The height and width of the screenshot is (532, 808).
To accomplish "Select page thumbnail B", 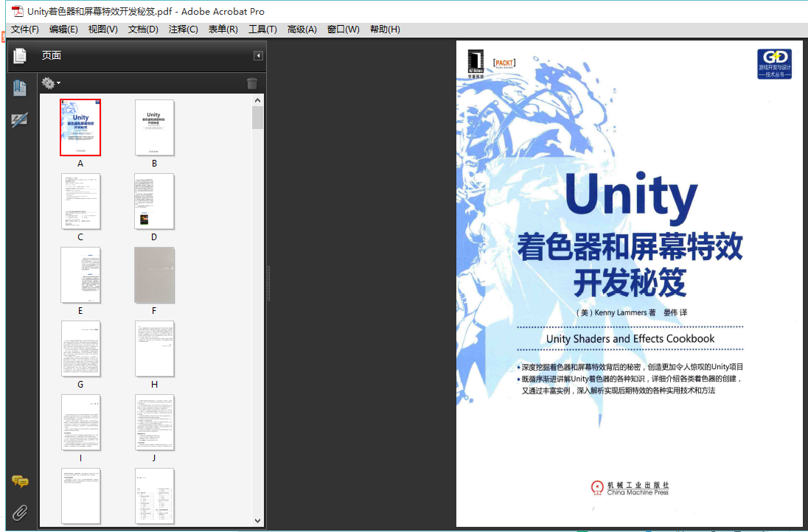I will point(154,127).
